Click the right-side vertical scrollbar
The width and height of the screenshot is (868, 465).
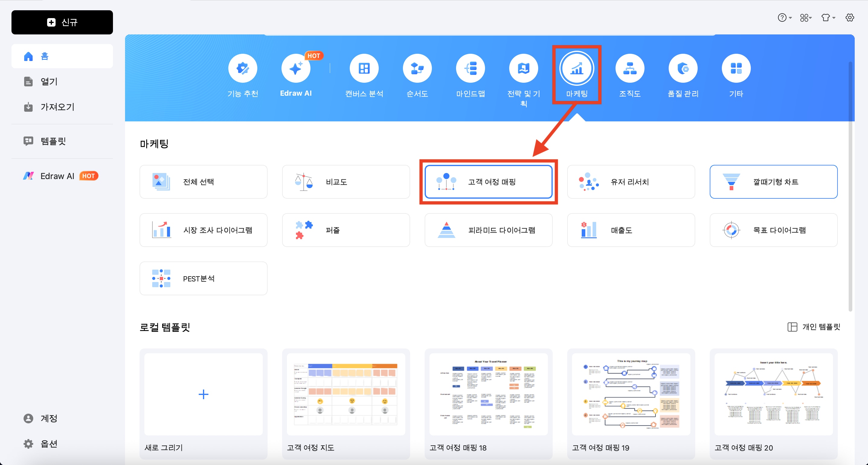[850, 185]
